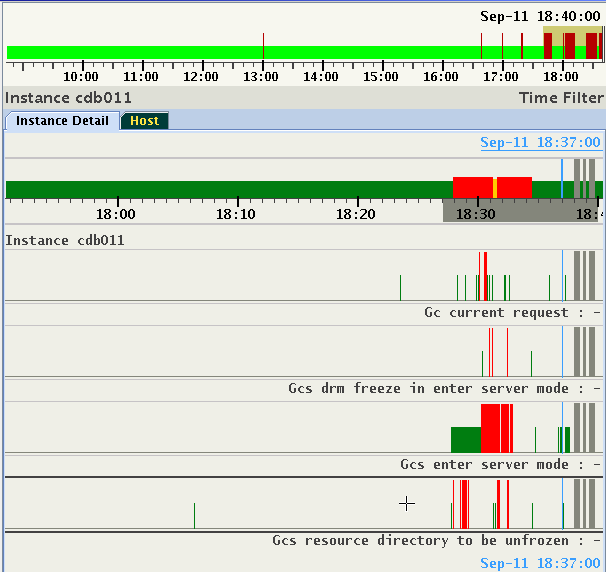
Task: Click the 16:00 tick label on overview timeline
Action: [441, 77]
